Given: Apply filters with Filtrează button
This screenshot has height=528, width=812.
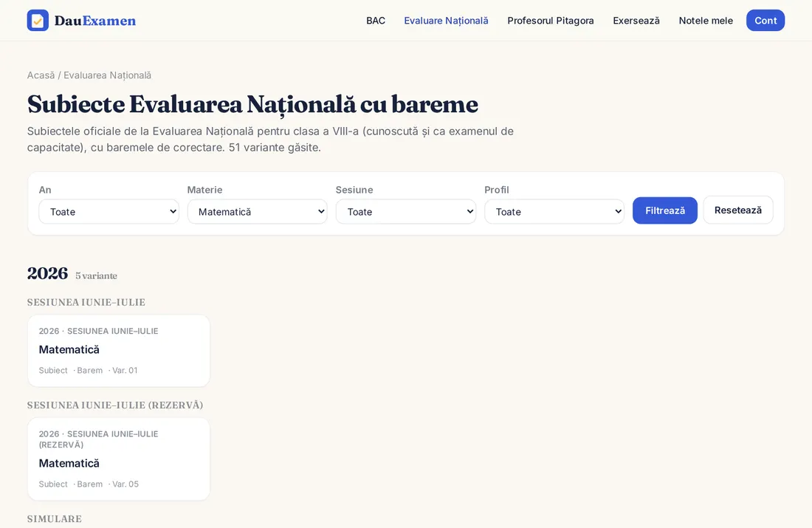Looking at the screenshot, I should click(665, 210).
